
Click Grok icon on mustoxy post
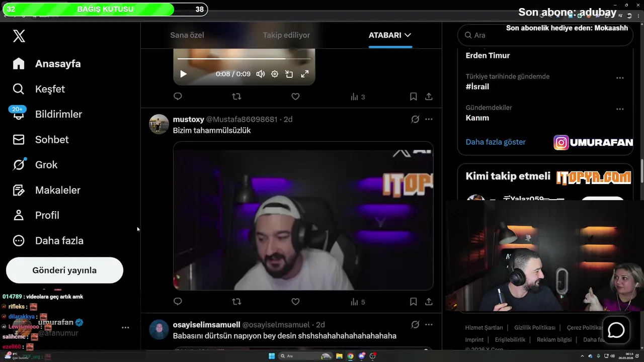(415, 119)
